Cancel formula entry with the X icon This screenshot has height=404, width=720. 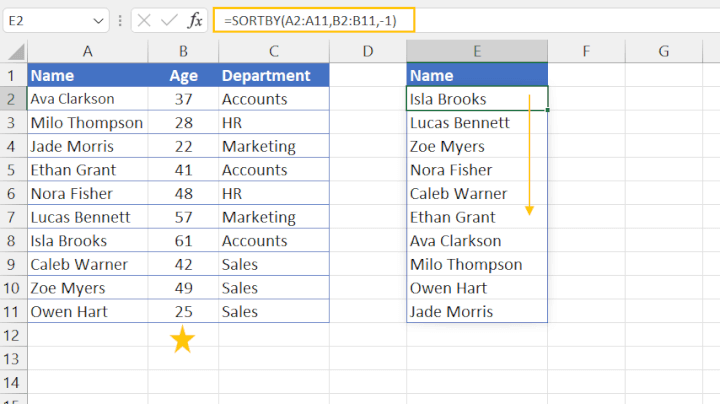point(144,20)
